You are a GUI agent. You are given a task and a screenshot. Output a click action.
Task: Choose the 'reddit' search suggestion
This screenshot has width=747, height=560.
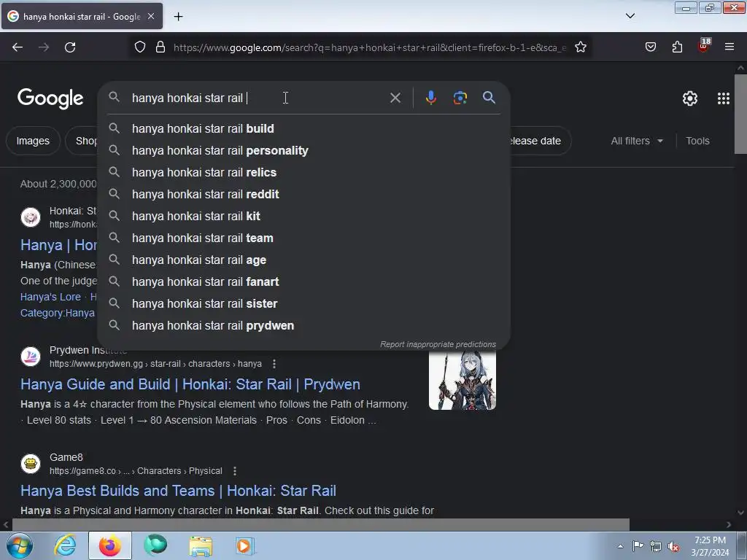pyautogui.click(x=303, y=194)
